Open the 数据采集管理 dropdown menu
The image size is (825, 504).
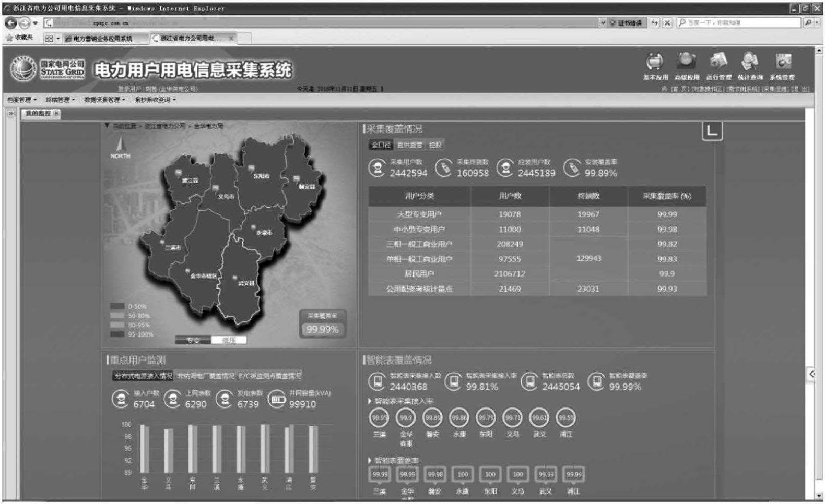click(104, 100)
